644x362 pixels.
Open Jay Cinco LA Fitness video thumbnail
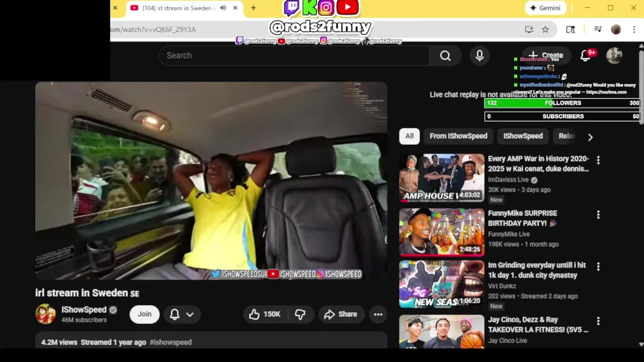click(442, 331)
